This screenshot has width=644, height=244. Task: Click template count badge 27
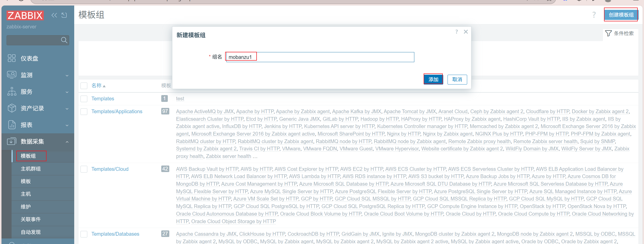[165, 234]
